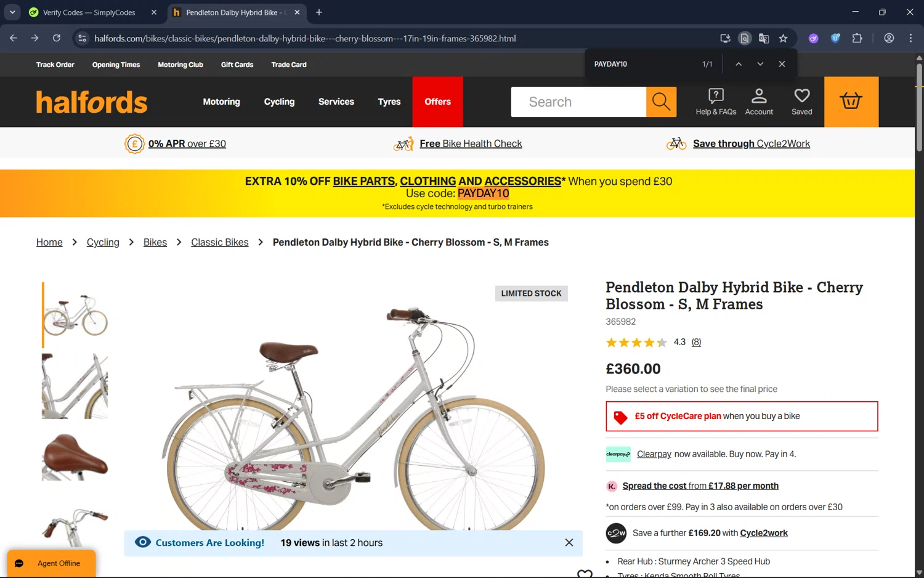
Task: Open the tab search dropdown arrow
Action: click(x=12, y=12)
